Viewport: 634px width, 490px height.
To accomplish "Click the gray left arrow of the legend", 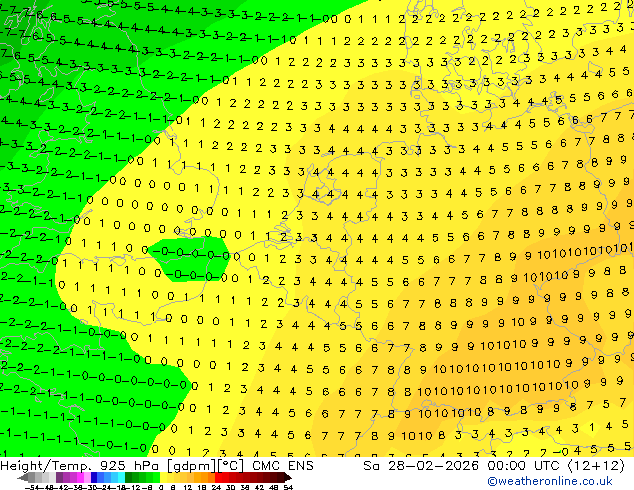I will coord(23,477).
